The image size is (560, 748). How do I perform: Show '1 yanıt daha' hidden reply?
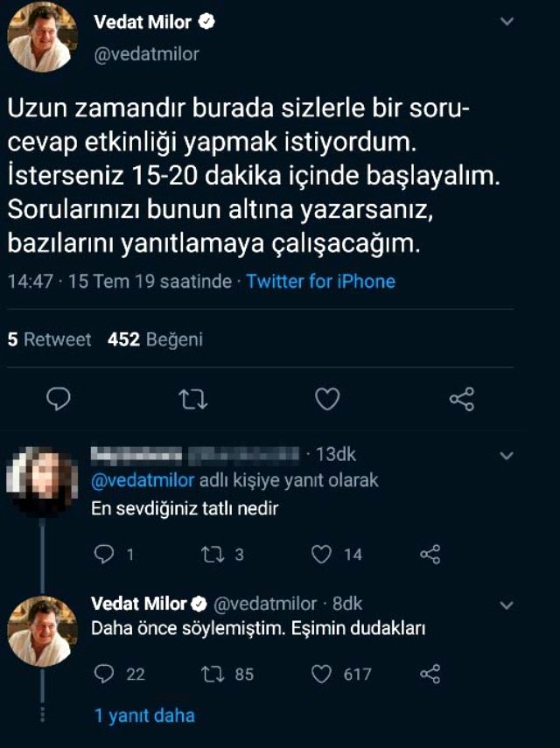tap(144, 716)
